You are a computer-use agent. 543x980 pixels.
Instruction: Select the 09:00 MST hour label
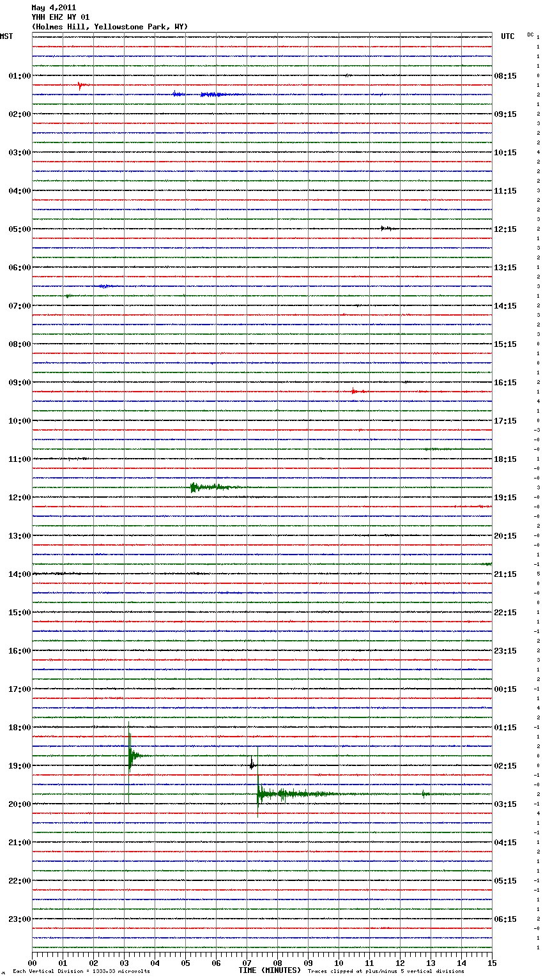(x=20, y=383)
